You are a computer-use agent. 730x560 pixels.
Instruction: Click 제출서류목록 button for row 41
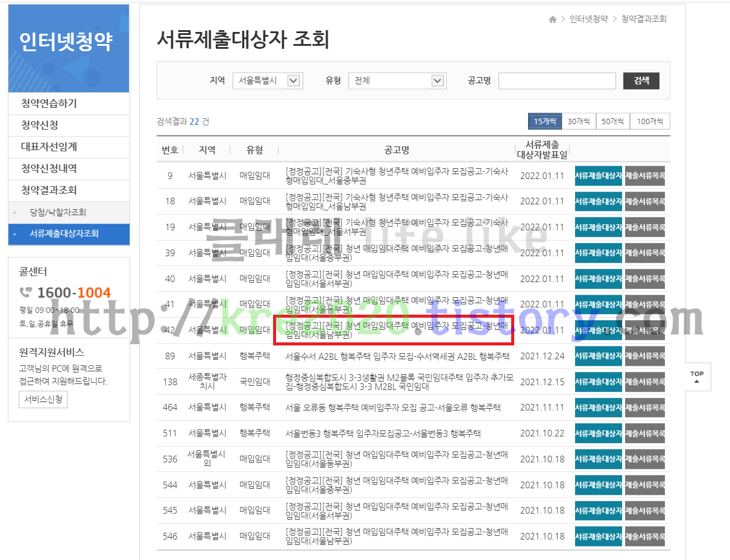click(x=645, y=305)
